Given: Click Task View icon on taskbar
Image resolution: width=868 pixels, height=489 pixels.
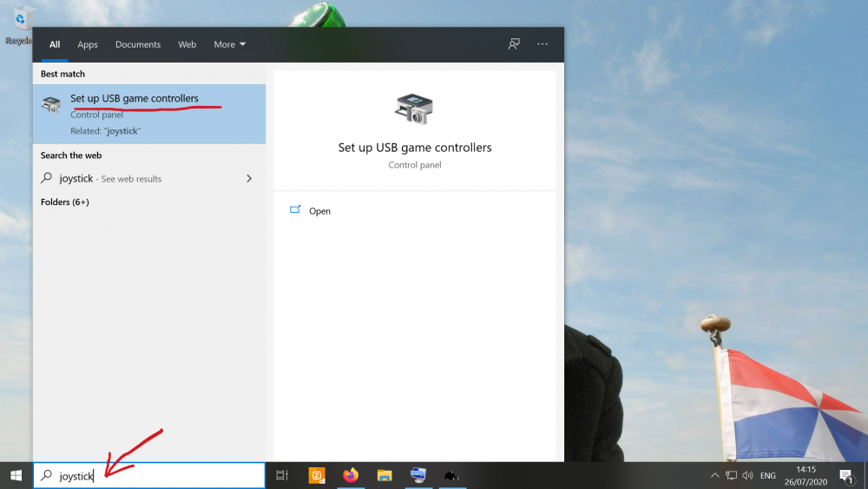Looking at the screenshot, I should click(x=282, y=475).
